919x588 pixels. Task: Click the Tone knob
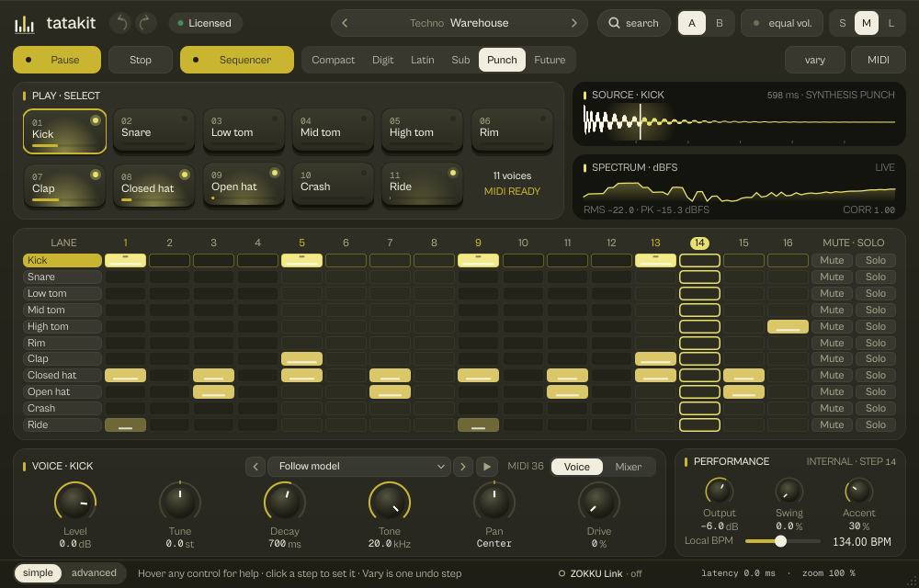click(390, 502)
